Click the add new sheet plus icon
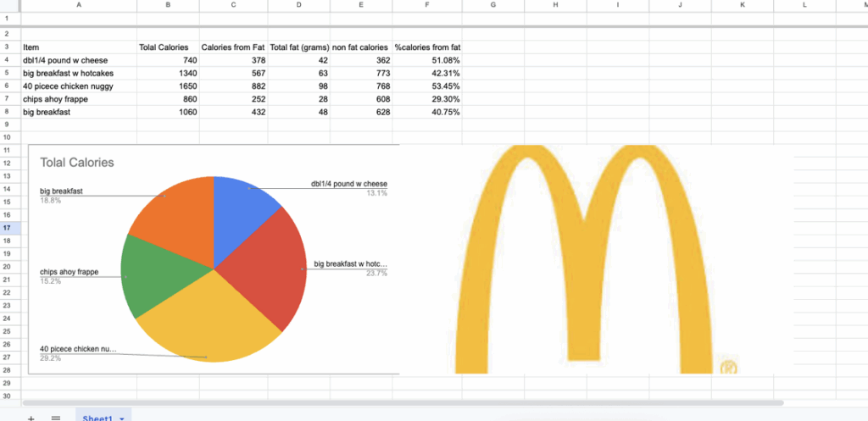Screen dimensions: 868x421 click(x=31, y=418)
